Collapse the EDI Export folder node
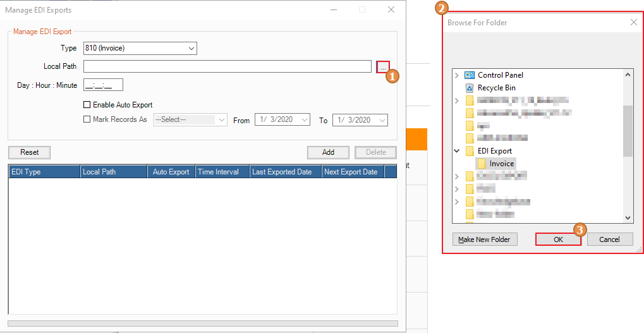Viewport: 644px width, 333px height. (x=457, y=151)
